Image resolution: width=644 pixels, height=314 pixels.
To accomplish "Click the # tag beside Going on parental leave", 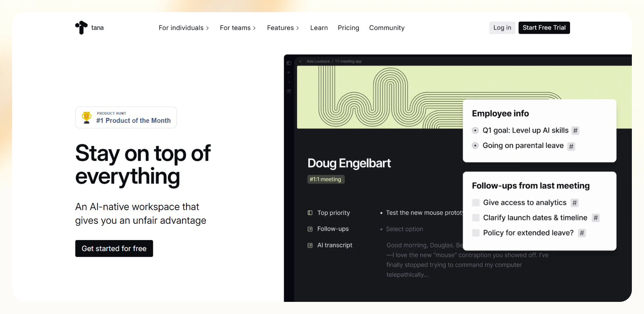I will [x=571, y=146].
